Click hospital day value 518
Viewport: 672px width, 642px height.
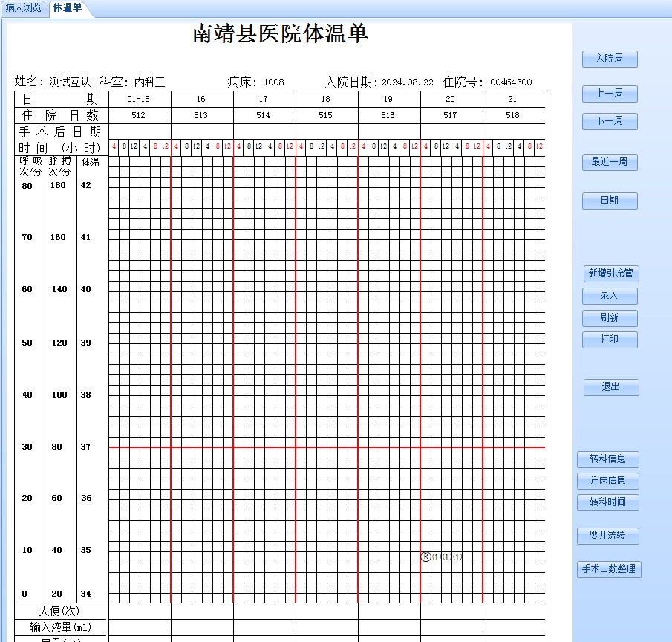point(513,115)
